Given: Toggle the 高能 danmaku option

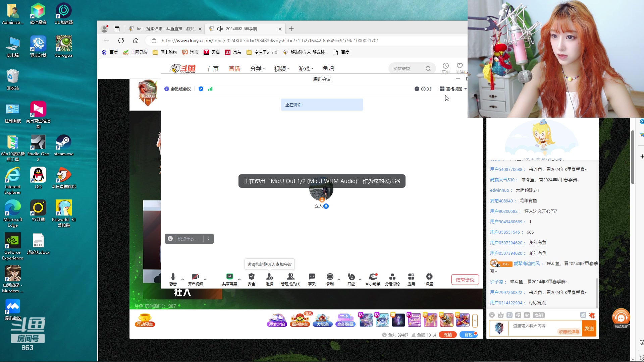Looking at the screenshot, I should click(539, 315).
